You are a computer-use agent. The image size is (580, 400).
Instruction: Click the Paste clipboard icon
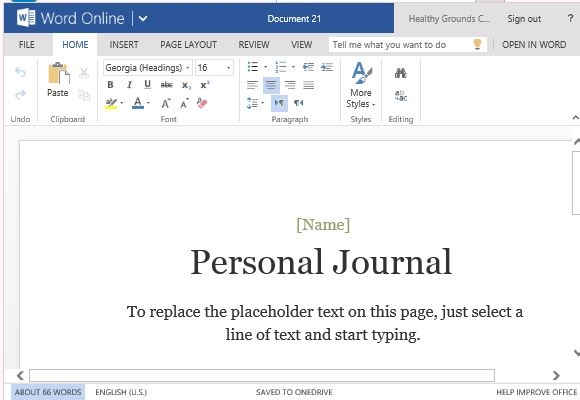[58, 73]
